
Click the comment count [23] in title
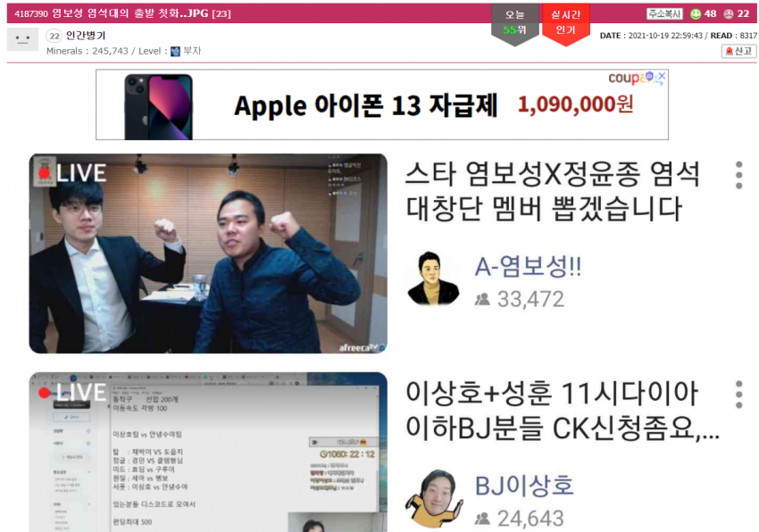click(221, 13)
